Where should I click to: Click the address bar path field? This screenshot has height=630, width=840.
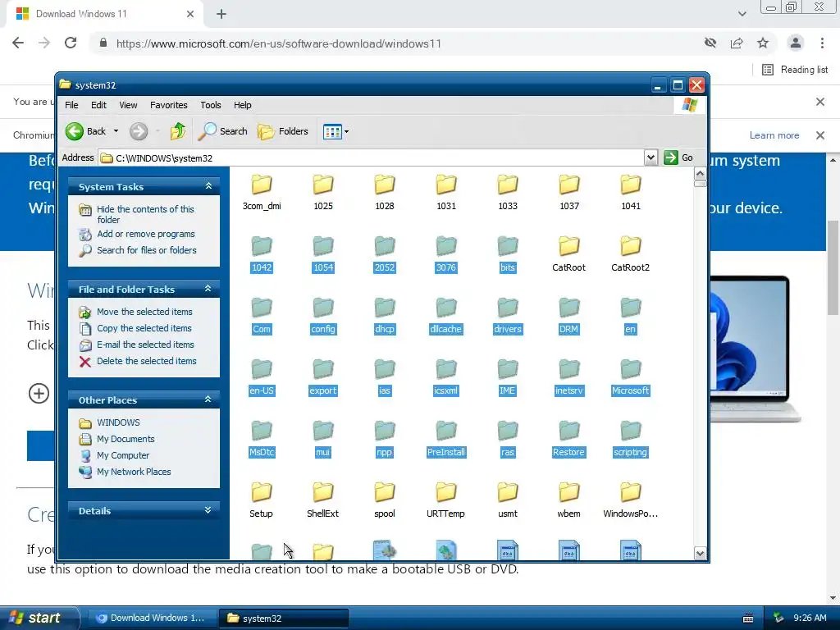tap(372, 158)
